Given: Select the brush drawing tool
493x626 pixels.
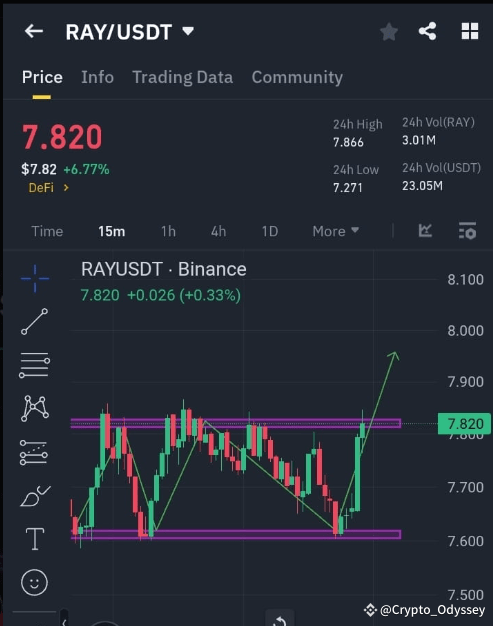Looking at the screenshot, I should point(35,496).
